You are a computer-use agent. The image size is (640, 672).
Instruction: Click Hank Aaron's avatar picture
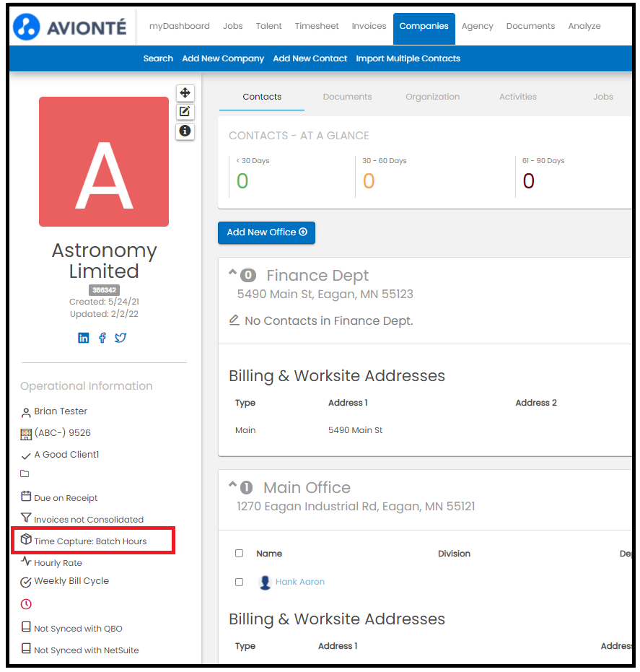click(x=266, y=582)
